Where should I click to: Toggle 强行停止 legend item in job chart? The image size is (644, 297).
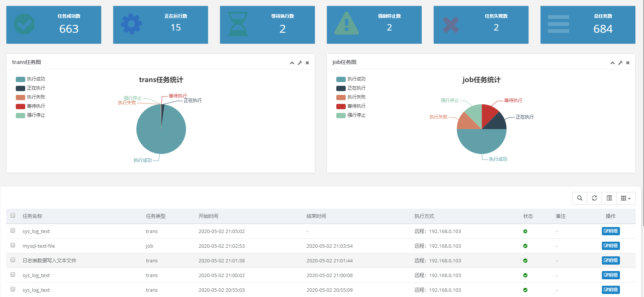click(351, 116)
